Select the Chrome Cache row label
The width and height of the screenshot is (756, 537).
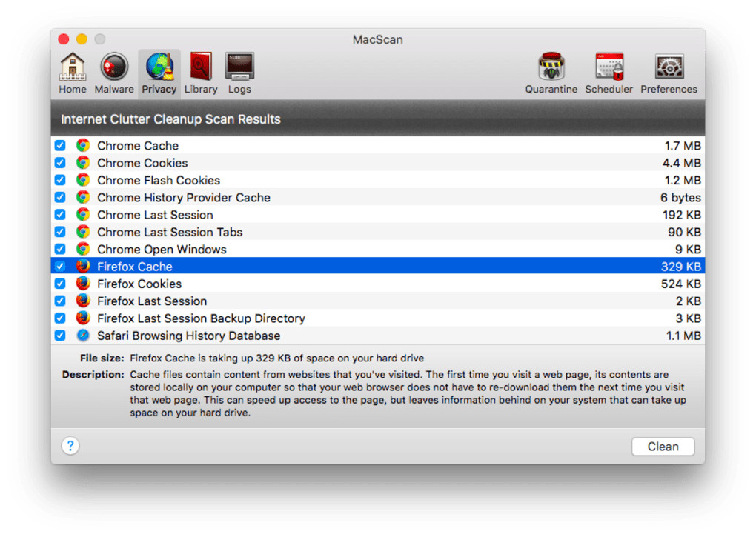tap(138, 146)
